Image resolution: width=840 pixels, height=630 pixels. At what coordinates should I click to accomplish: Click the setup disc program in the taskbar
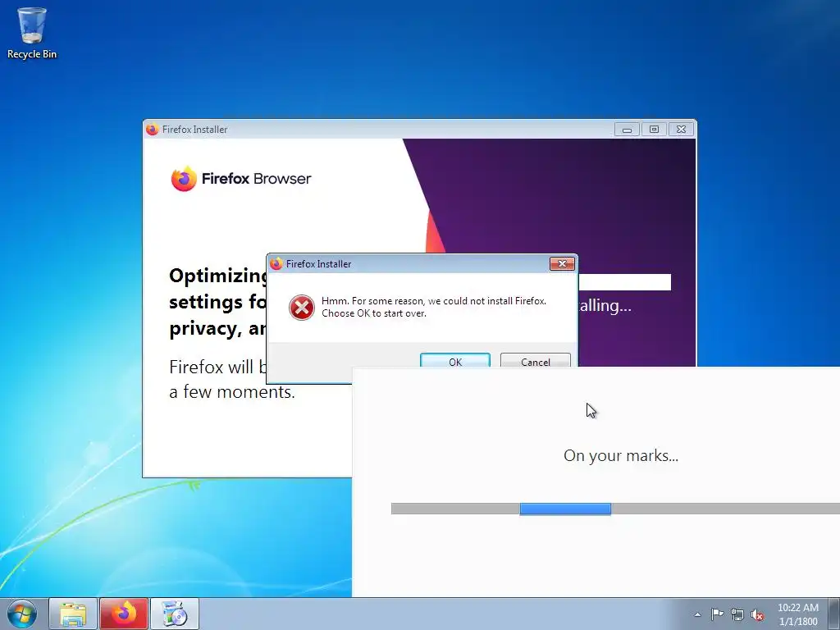pyautogui.click(x=175, y=614)
